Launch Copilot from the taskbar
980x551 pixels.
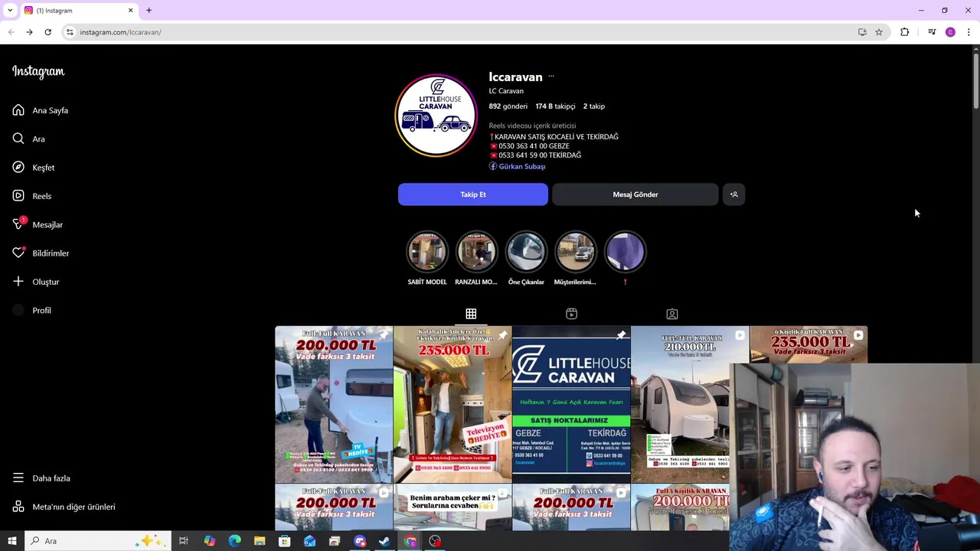pos(209,541)
